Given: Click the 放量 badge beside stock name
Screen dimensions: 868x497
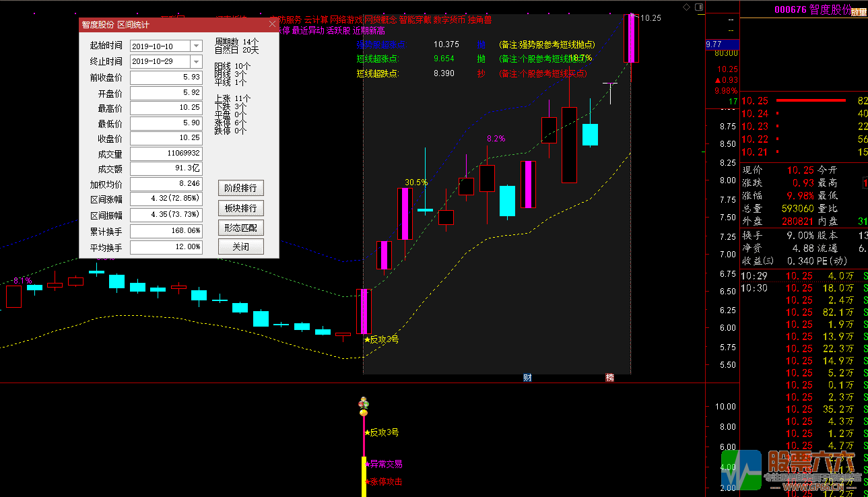Looking at the screenshot, I should (x=858, y=11).
